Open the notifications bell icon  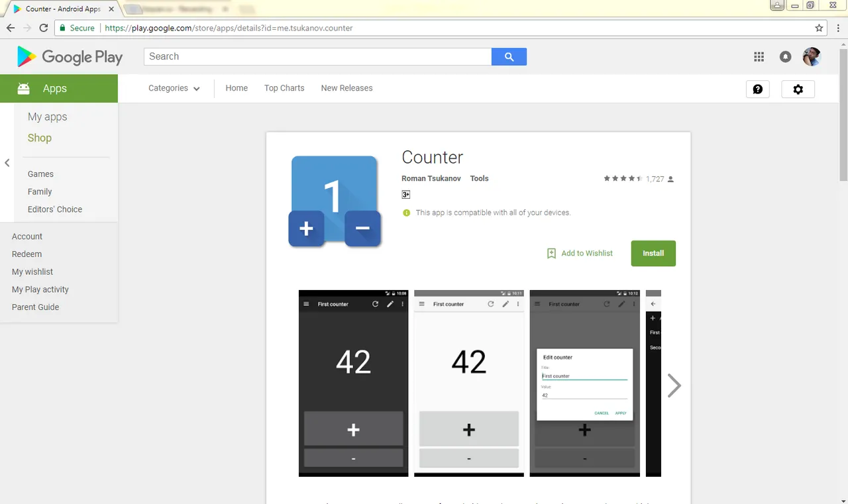coord(785,57)
